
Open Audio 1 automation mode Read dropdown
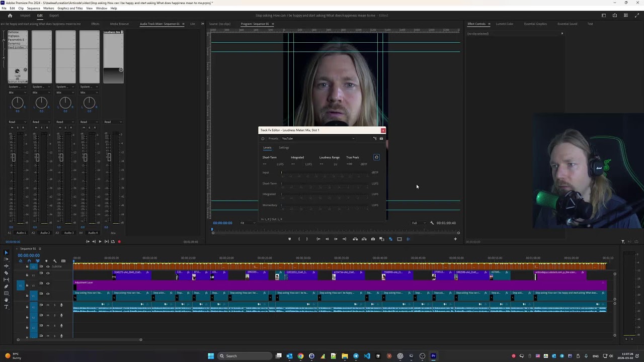(18, 122)
